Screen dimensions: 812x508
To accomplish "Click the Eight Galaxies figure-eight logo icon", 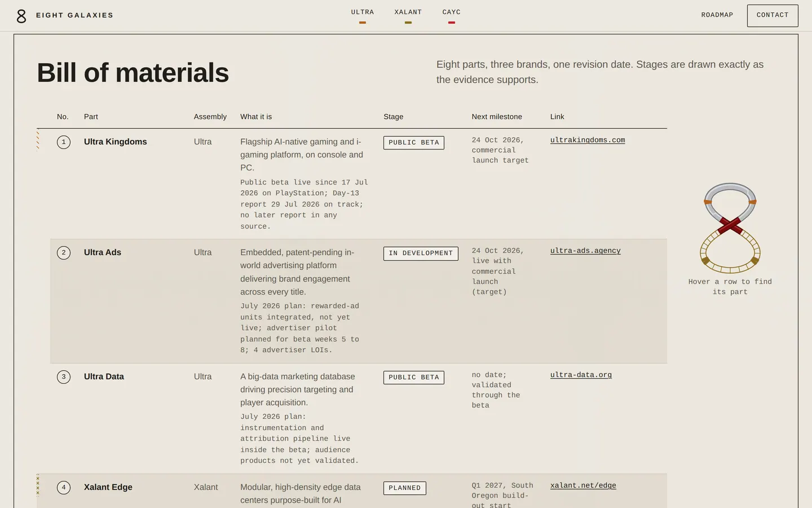I will 21,16.
